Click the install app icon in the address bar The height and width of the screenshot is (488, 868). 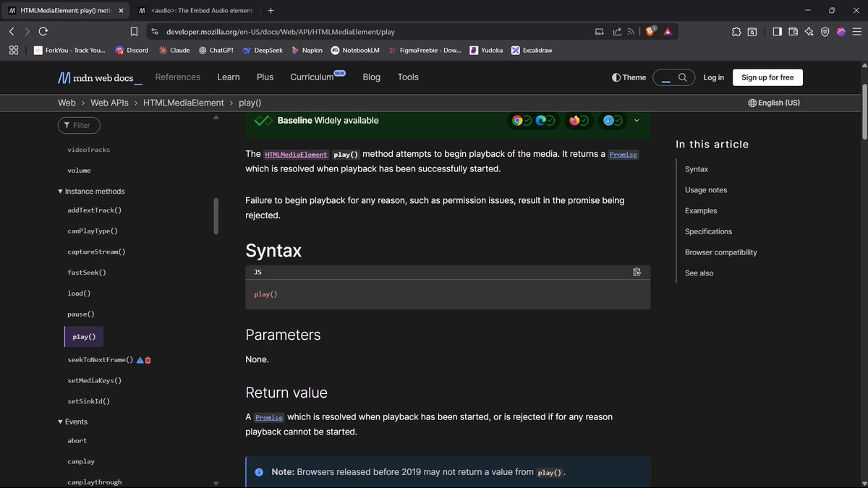point(599,32)
